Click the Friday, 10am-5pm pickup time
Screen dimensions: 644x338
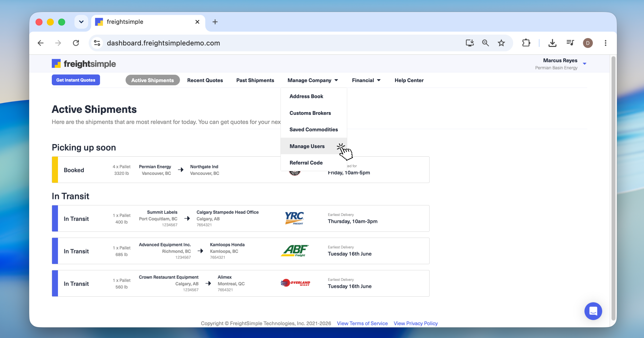pos(349,172)
